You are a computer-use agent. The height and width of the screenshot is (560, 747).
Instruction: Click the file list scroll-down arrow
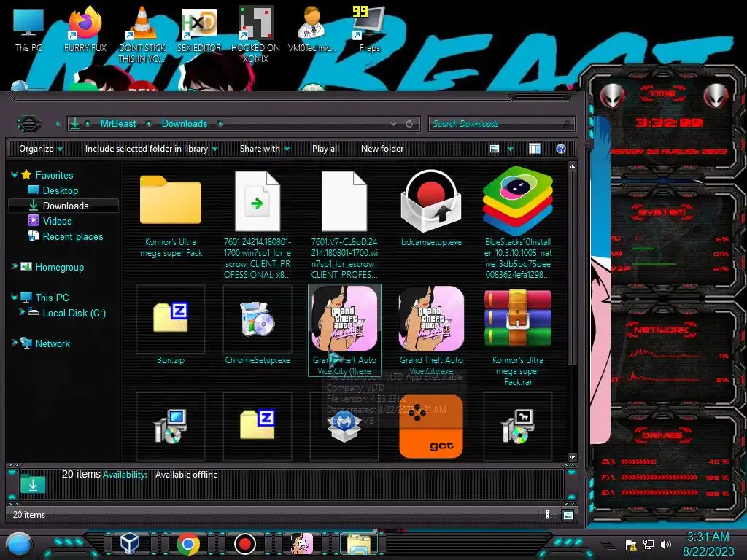[572, 458]
